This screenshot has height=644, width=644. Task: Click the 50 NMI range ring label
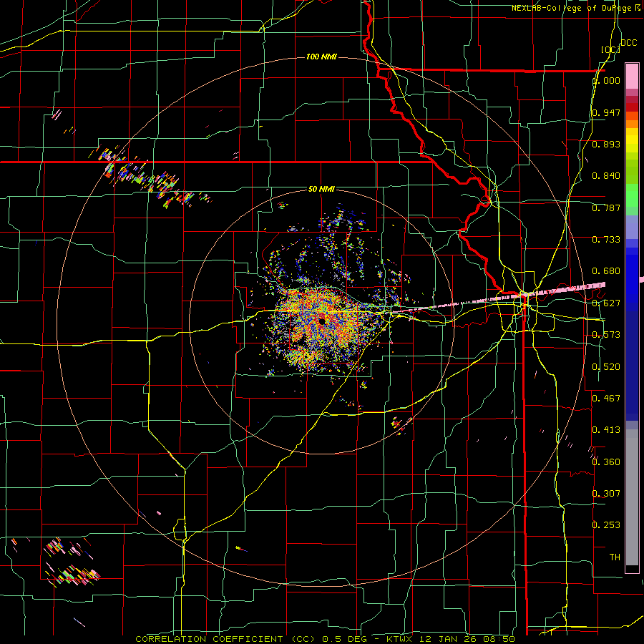(321, 189)
